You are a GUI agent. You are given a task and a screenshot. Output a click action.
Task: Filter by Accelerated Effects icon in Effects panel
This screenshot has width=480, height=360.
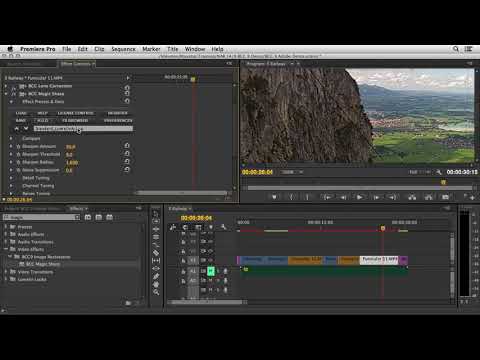[x=88, y=217]
